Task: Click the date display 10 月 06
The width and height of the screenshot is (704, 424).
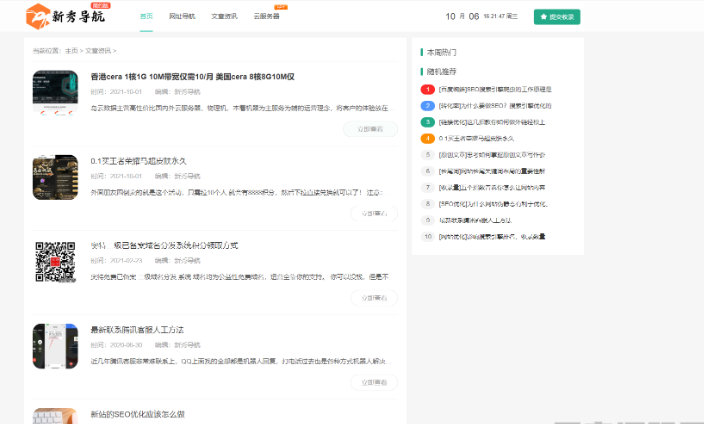Action: pyautogui.click(x=462, y=17)
